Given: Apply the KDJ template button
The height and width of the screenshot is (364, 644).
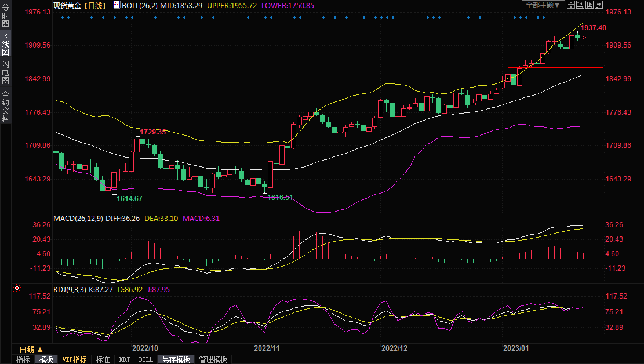Looking at the screenshot, I should 125,359.
